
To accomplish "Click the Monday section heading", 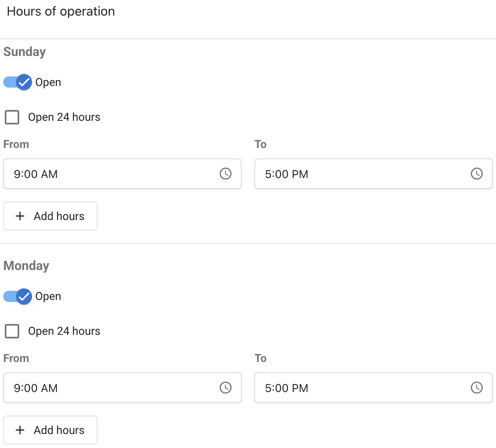I will [x=26, y=265].
